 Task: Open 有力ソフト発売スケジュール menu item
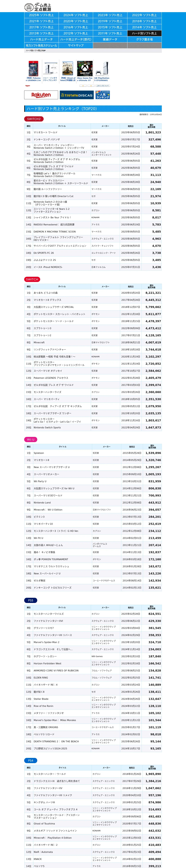point(41,45)
